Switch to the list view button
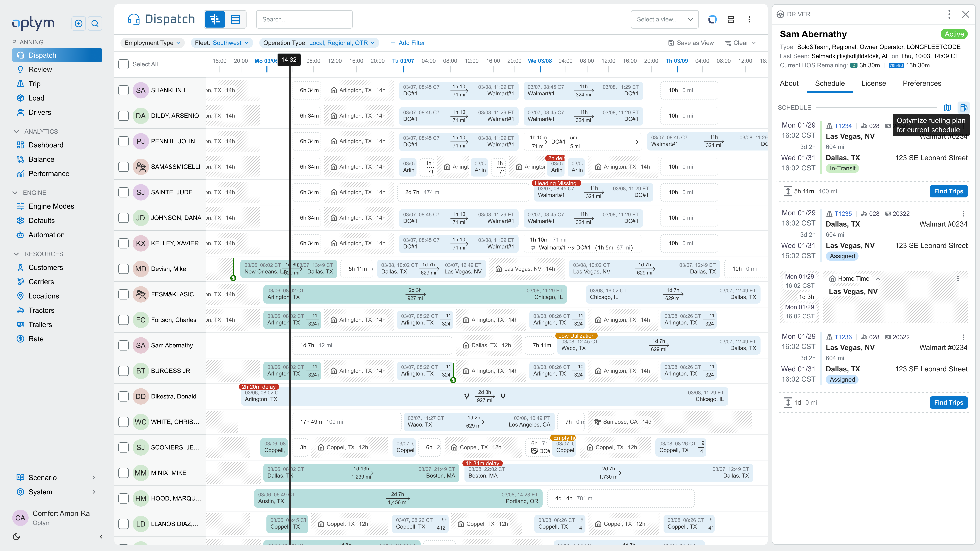 [x=235, y=19]
